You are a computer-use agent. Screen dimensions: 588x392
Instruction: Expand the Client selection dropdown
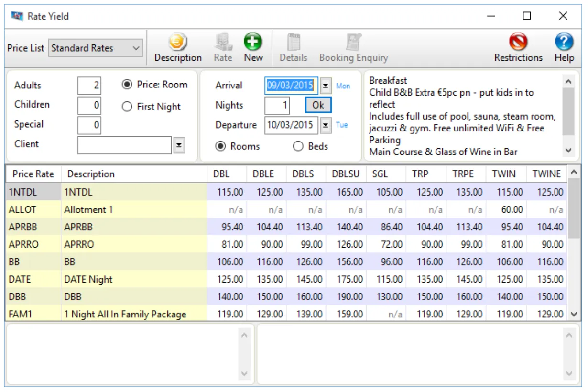coord(179,144)
